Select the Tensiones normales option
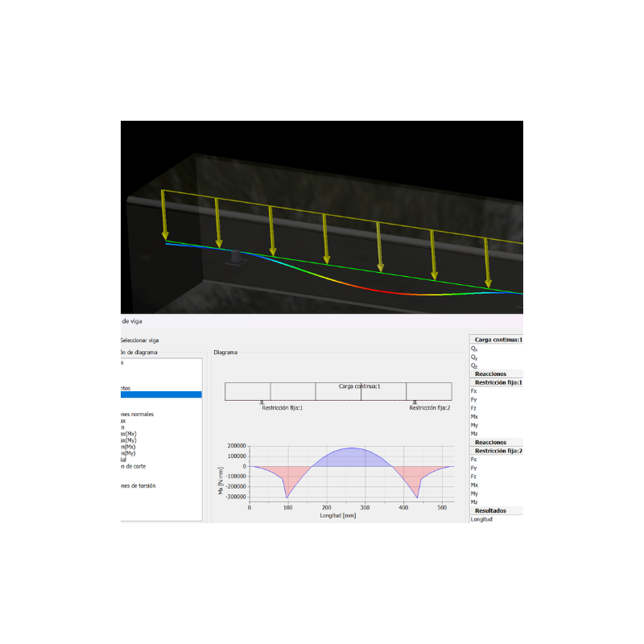Screen dimensions: 644x644 133,414
